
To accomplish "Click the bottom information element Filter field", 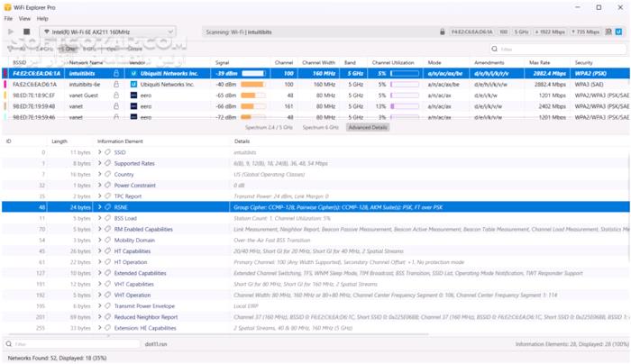I will (71, 344).
